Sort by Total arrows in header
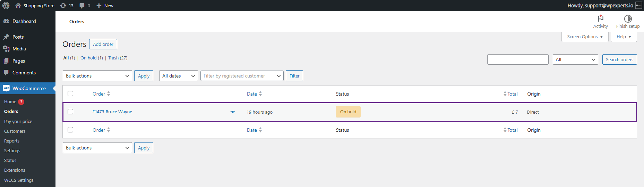 [x=505, y=94]
